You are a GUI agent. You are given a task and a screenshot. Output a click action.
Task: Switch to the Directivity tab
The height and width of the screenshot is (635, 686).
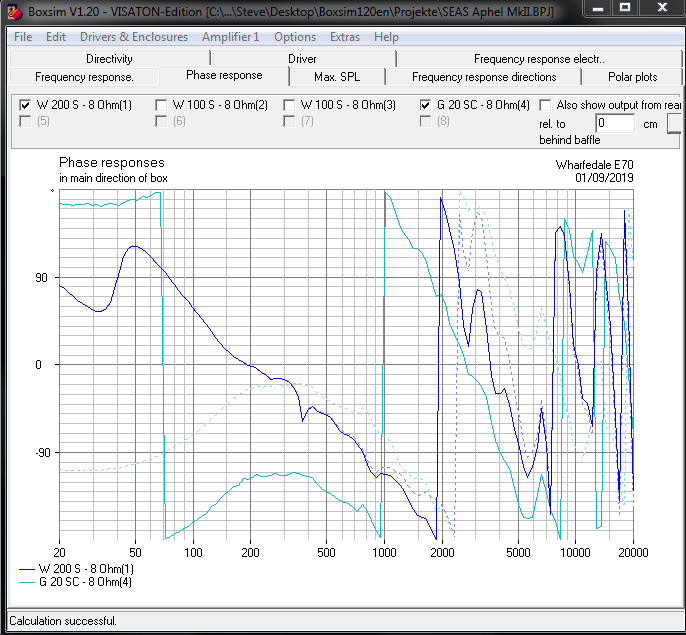(109, 59)
